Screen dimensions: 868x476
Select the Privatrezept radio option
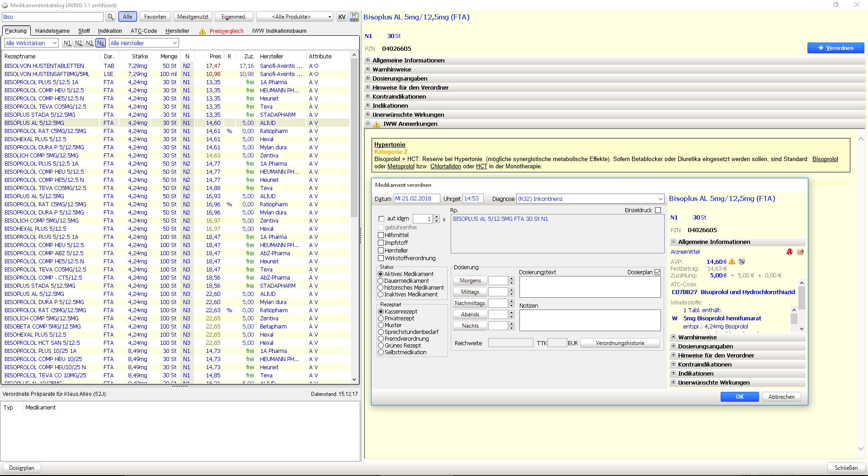click(x=381, y=319)
